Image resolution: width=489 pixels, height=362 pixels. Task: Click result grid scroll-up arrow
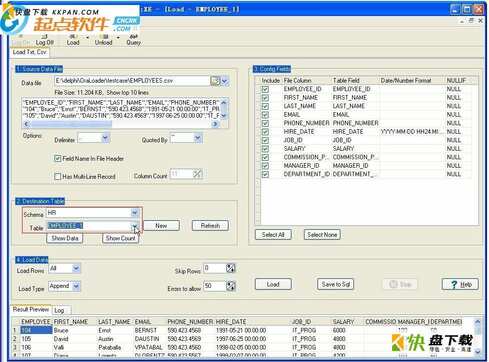[478, 322]
